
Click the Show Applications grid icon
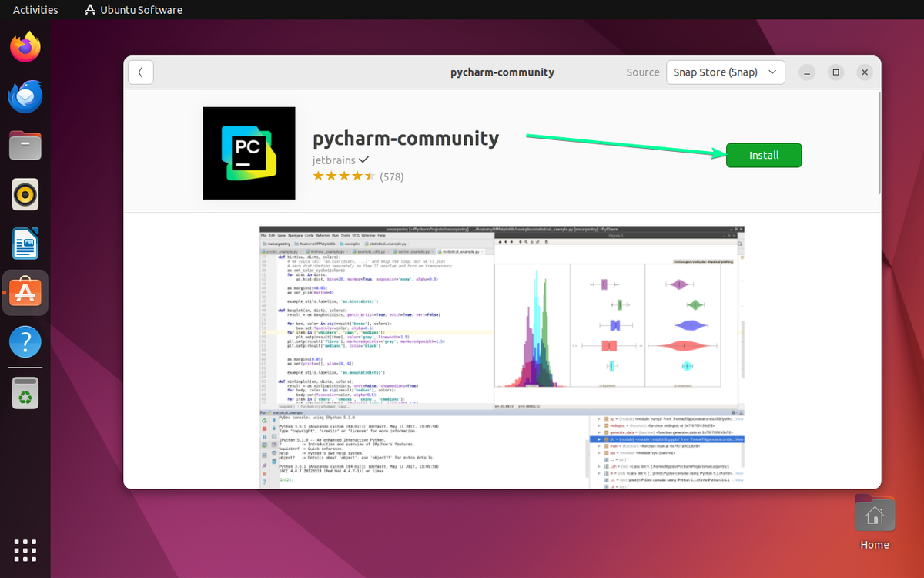click(25, 550)
